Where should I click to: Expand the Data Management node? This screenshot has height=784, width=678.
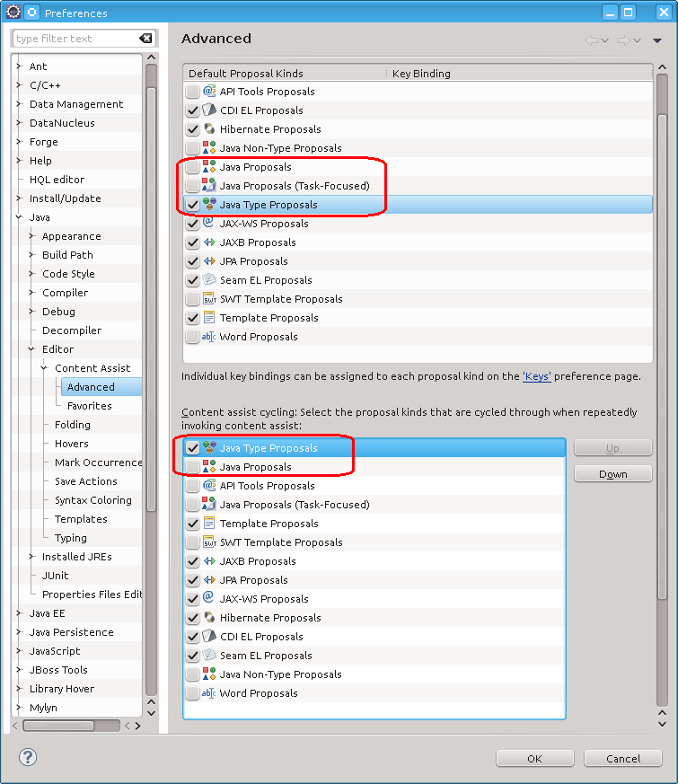pyautogui.click(x=19, y=104)
